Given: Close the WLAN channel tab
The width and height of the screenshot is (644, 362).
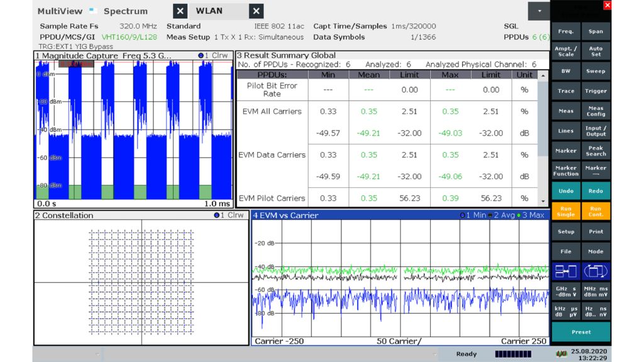Looking at the screenshot, I should click(256, 11).
